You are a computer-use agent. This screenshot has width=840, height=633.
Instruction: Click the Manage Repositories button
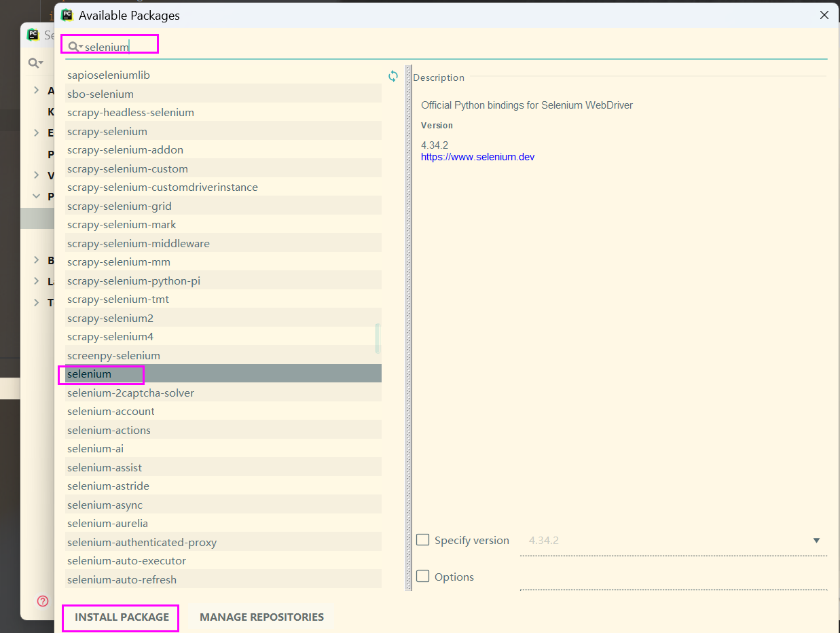point(261,617)
